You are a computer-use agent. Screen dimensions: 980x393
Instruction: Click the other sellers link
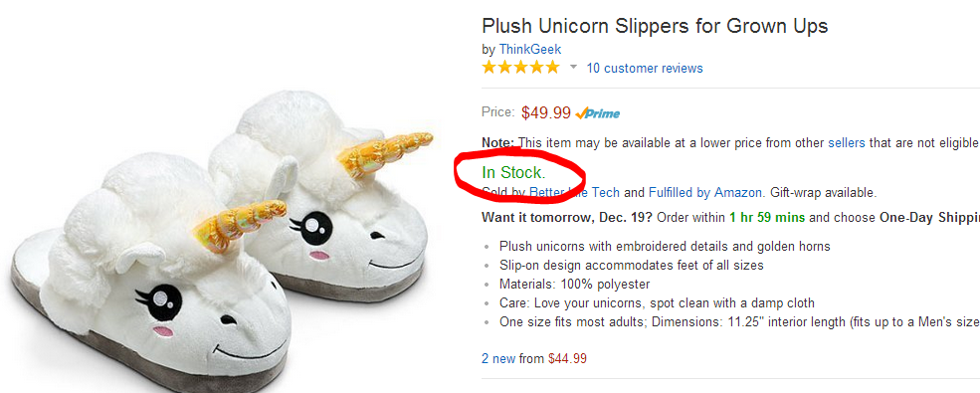(847, 142)
